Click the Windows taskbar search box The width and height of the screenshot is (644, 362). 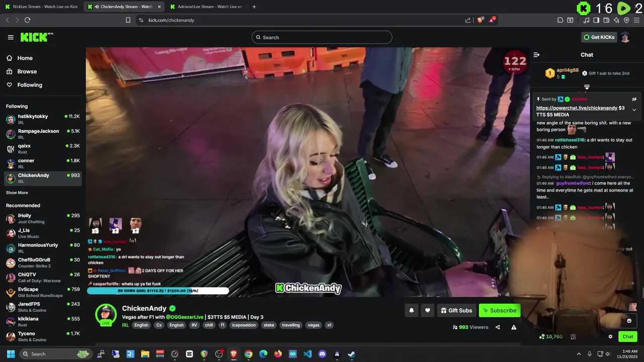55,354
